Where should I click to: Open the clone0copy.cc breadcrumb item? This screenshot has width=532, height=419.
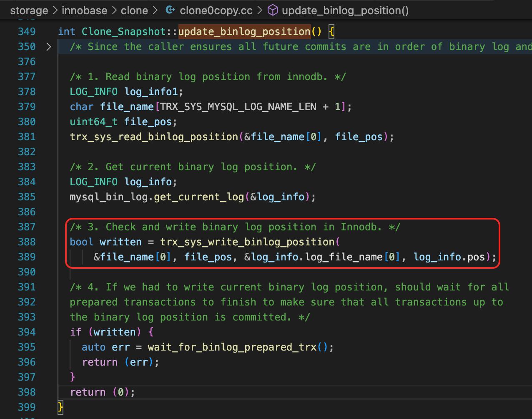(x=216, y=10)
